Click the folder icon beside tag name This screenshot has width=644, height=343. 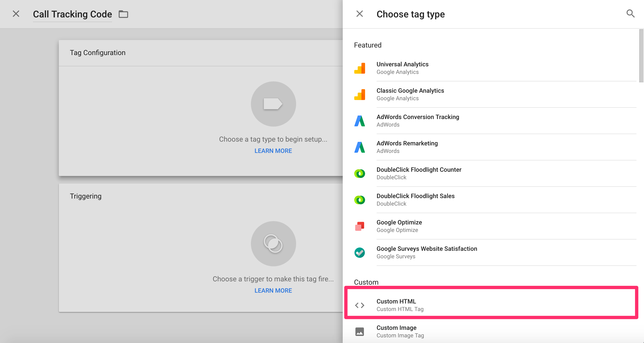(x=123, y=14)
